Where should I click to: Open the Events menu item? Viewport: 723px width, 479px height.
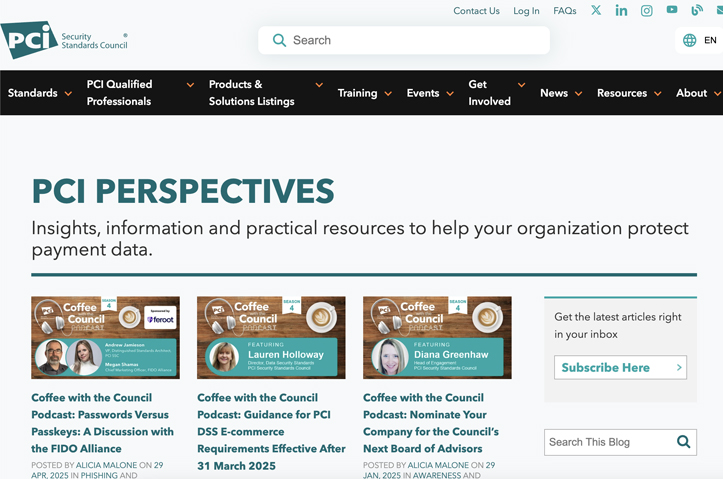tap(423, 93)
